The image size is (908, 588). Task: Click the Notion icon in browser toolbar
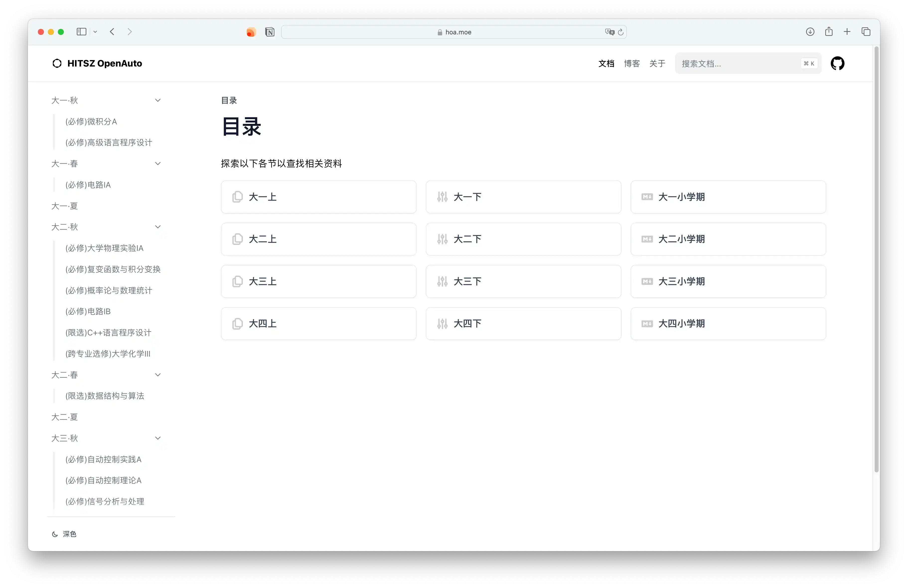(x=270, y=32)
